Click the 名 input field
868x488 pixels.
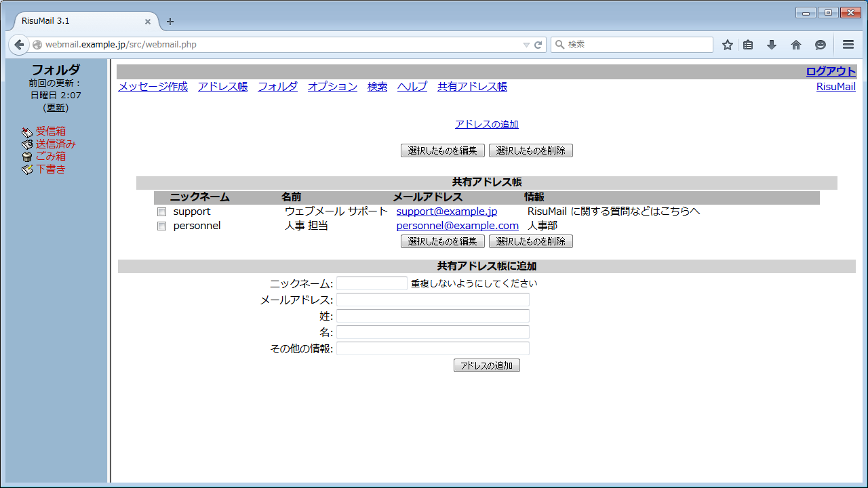point(433,332)
